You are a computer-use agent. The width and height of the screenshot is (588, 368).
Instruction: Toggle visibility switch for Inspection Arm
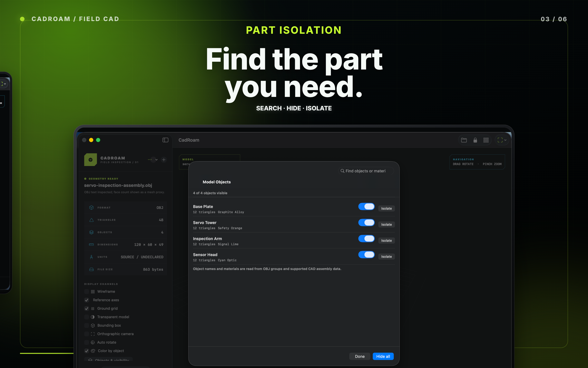coord(366,239)
